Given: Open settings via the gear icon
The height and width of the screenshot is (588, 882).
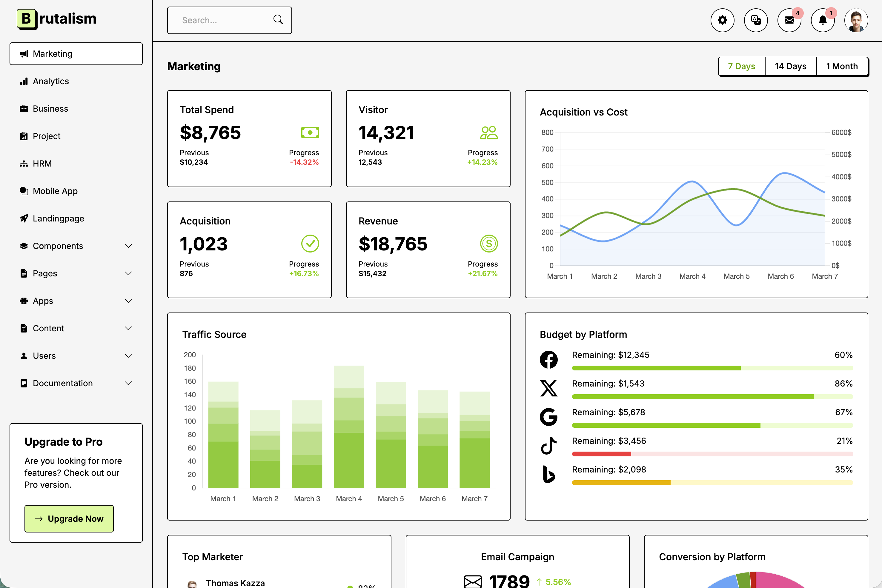Looking at the screenshot, I should click(722, 20).
